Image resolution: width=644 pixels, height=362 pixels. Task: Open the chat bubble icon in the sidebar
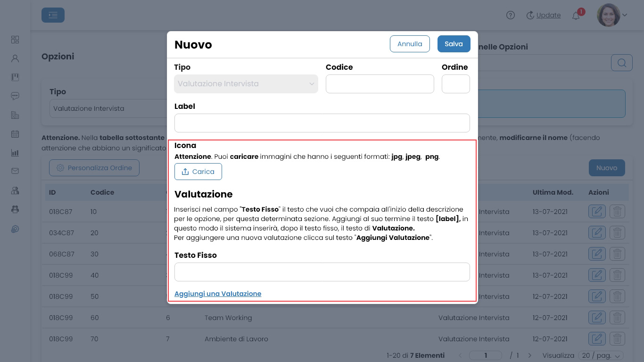click(x=15, y=96)
